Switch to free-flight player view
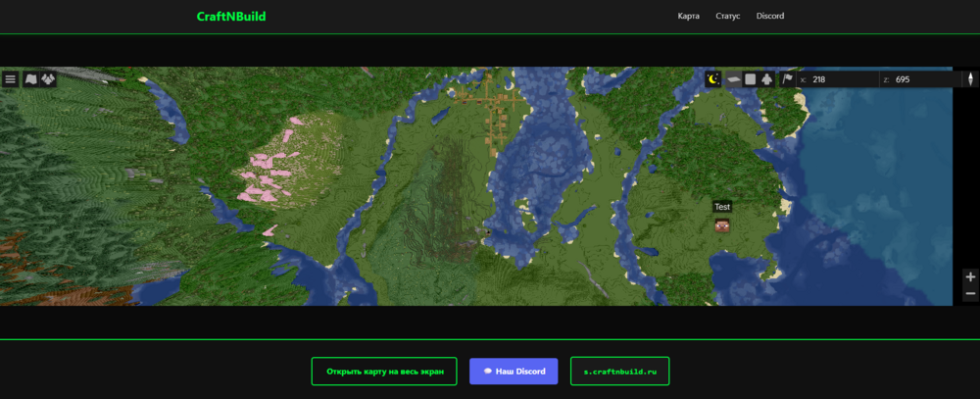980x399 pixels. point(767,79)
